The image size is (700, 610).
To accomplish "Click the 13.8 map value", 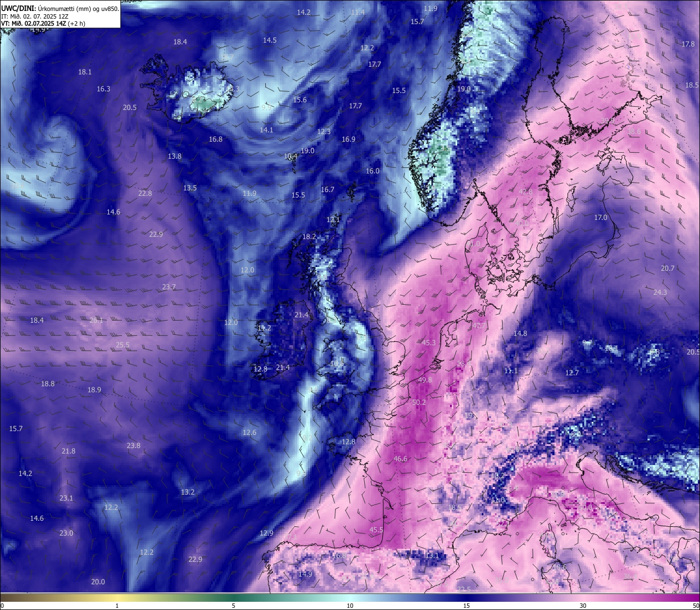I will coord(174,156).
